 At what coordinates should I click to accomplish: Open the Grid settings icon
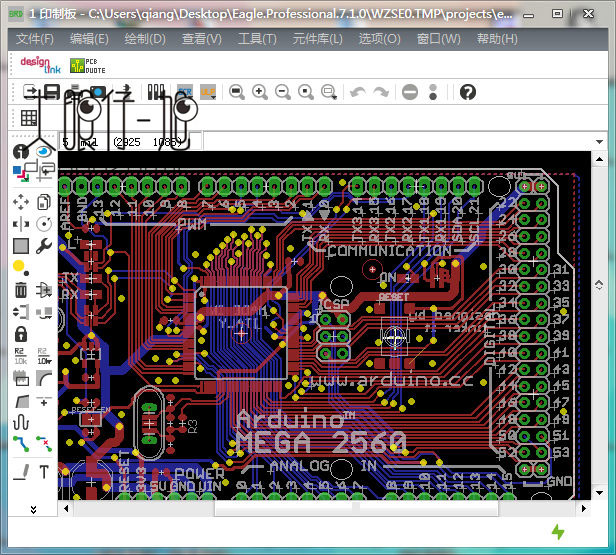(29, 118)
